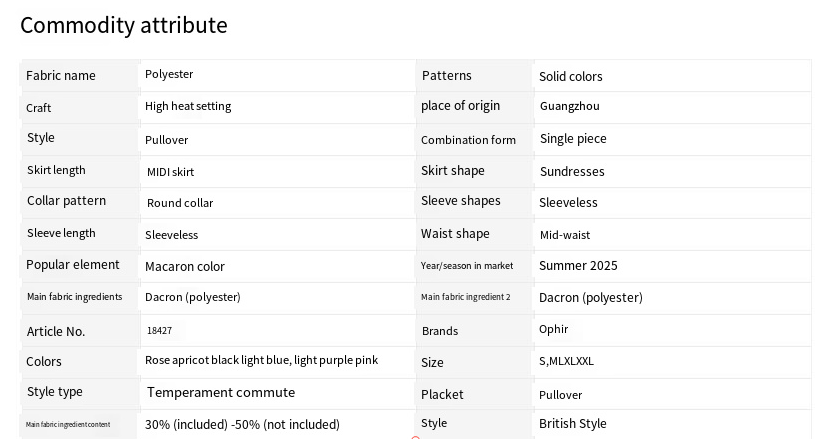Click the British Style value

point(573,423)
